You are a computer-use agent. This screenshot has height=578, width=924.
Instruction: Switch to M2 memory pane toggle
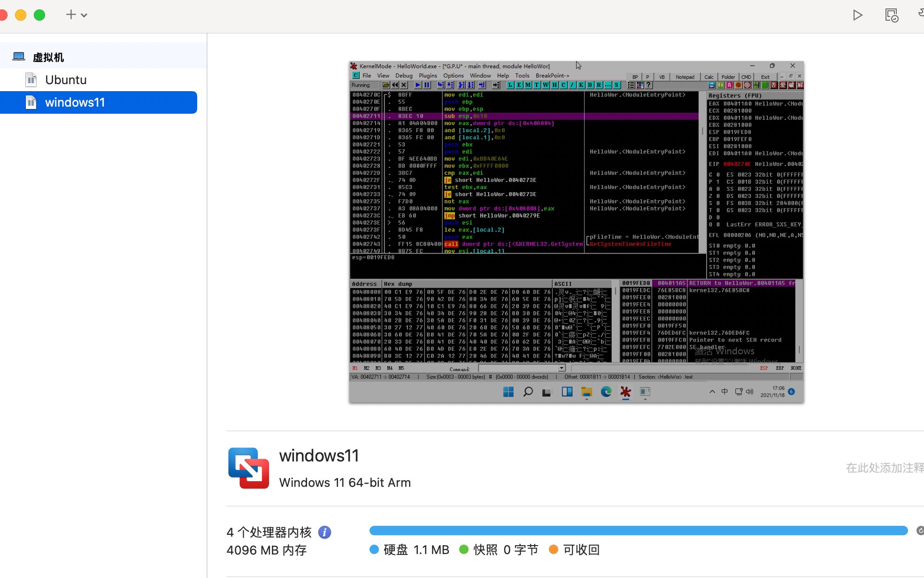tap(366, 368)
